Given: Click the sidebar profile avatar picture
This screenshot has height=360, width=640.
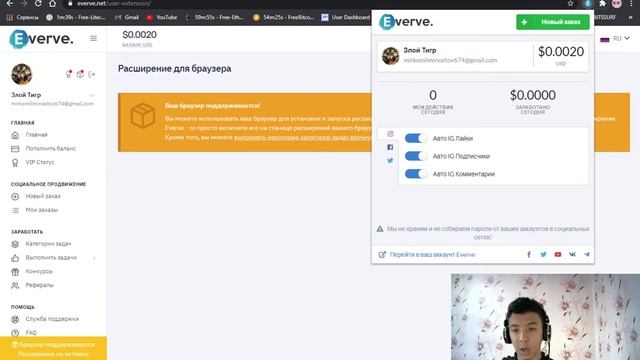Looking at the screenshot, I should coord(22,74).
